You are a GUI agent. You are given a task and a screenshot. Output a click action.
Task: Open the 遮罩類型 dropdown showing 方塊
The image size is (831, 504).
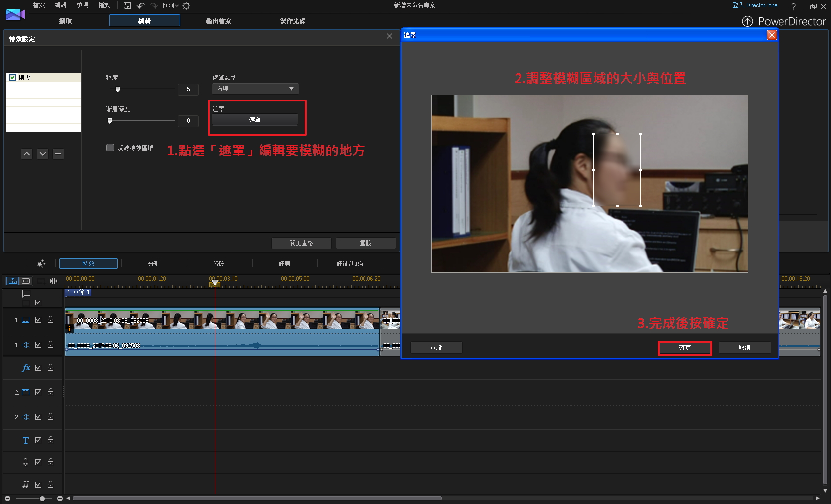click(255, 89)
